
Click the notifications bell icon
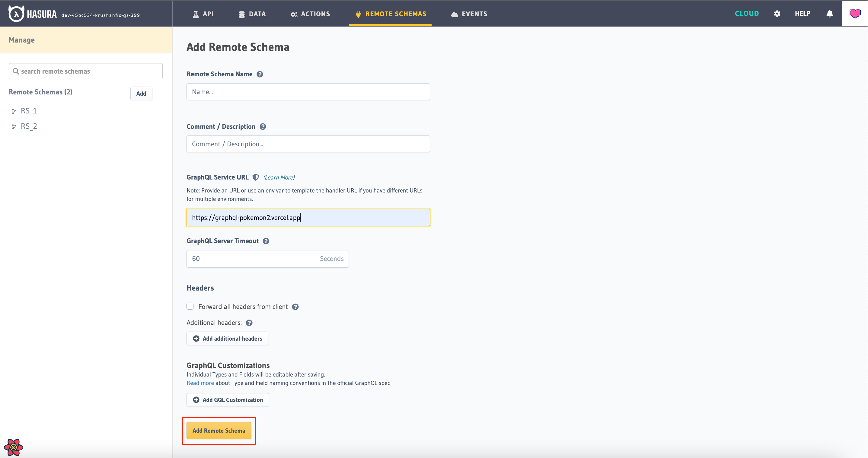click(x=829, y=14)
